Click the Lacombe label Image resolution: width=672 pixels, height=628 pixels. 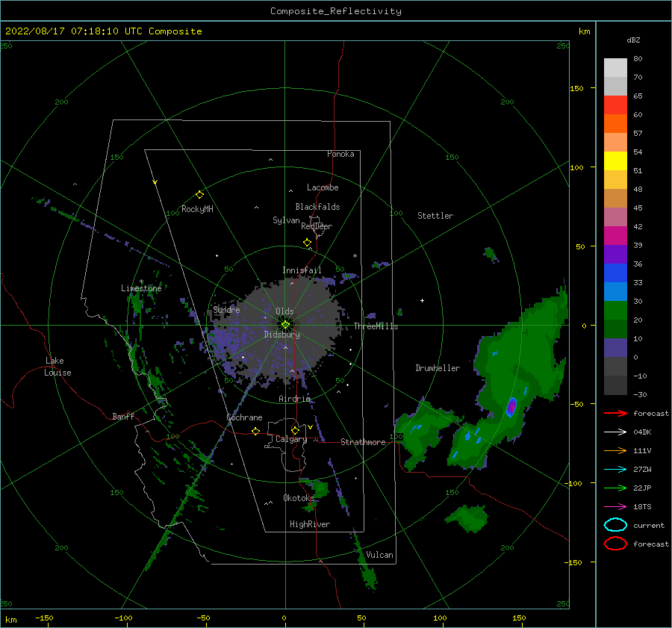pos(323,187)
